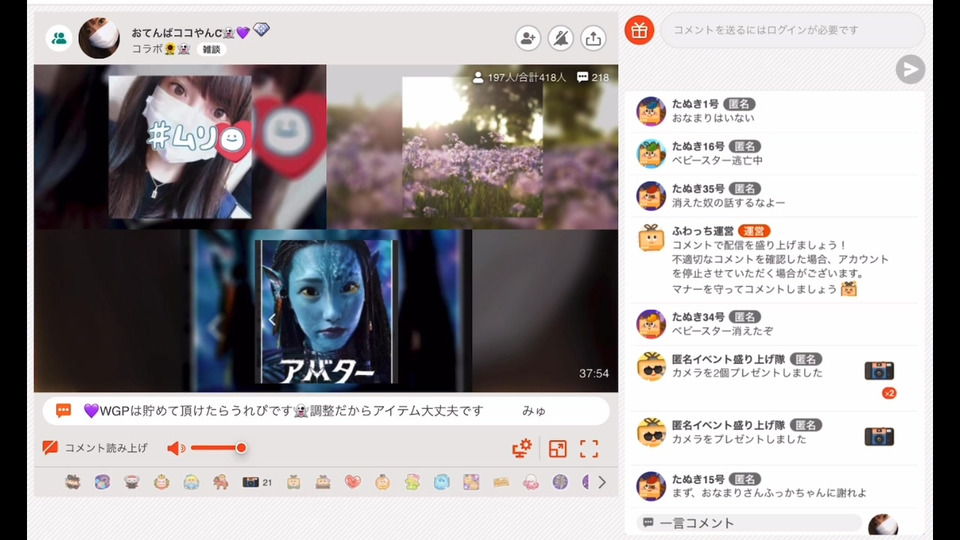Switch to pop-out mini player
This screenshot has height=540, width=960.
click(558, 449)
